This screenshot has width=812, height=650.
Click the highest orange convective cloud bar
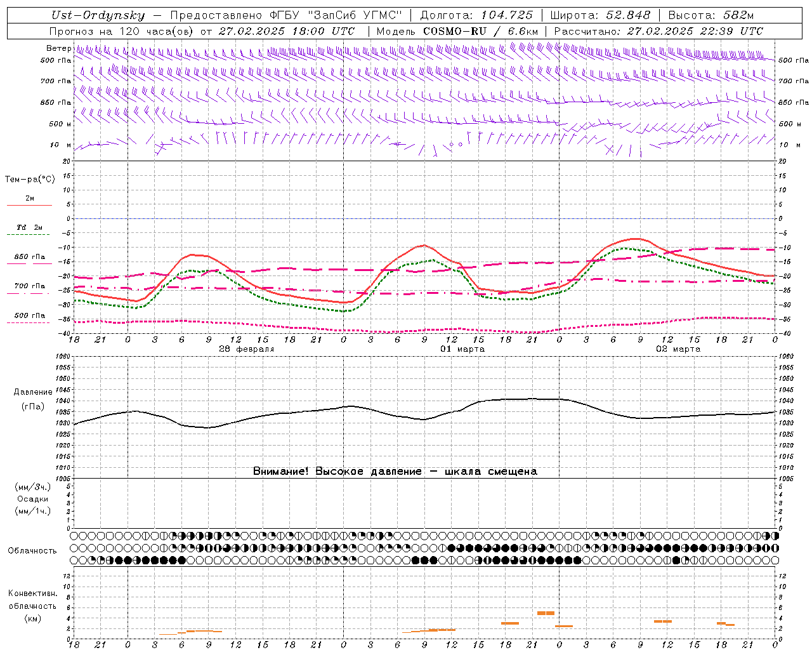coord(546,613)
